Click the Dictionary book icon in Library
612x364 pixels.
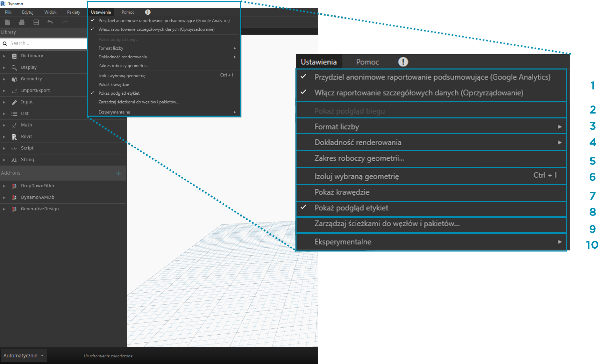click(x=14, y=56)
